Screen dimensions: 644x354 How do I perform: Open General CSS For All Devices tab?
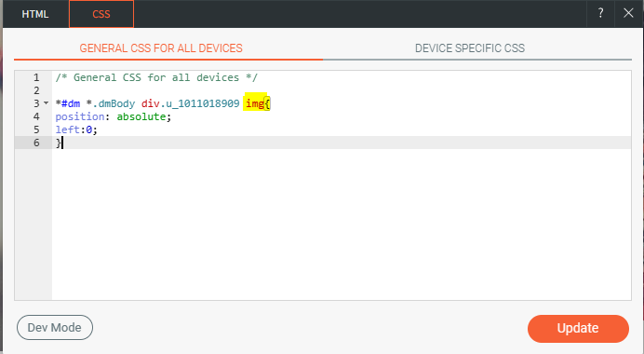[x=161, y=48]
